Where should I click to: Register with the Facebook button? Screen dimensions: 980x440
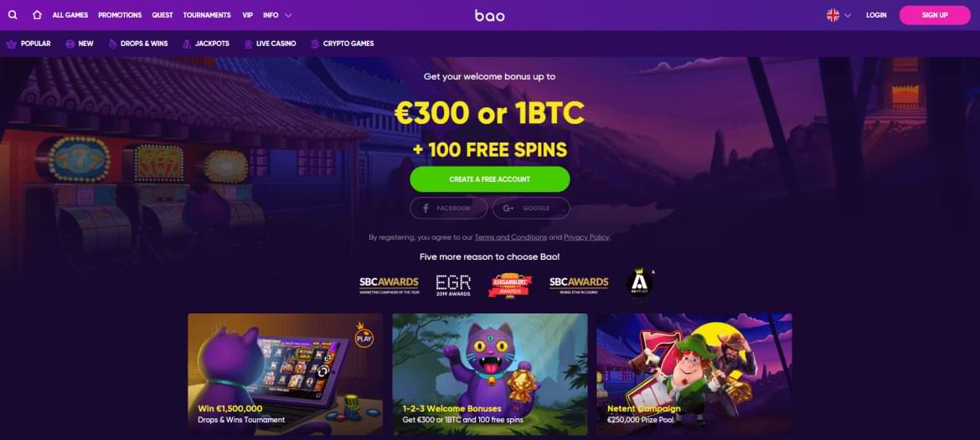(448, 208)
